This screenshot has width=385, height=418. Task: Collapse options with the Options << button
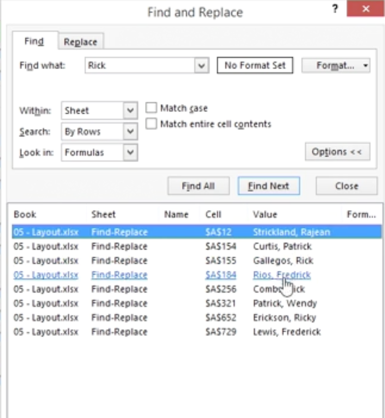pos(337,152)
